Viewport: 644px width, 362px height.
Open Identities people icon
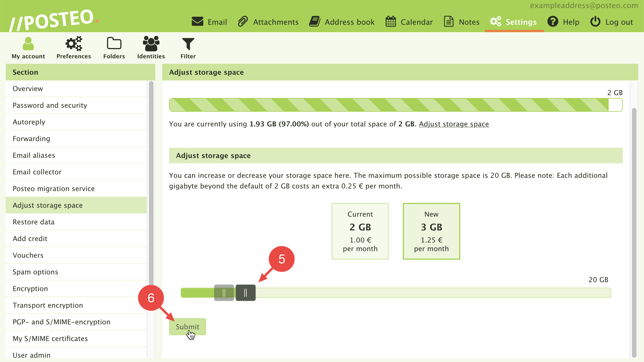pyautogui.click(x=151, y=44)
